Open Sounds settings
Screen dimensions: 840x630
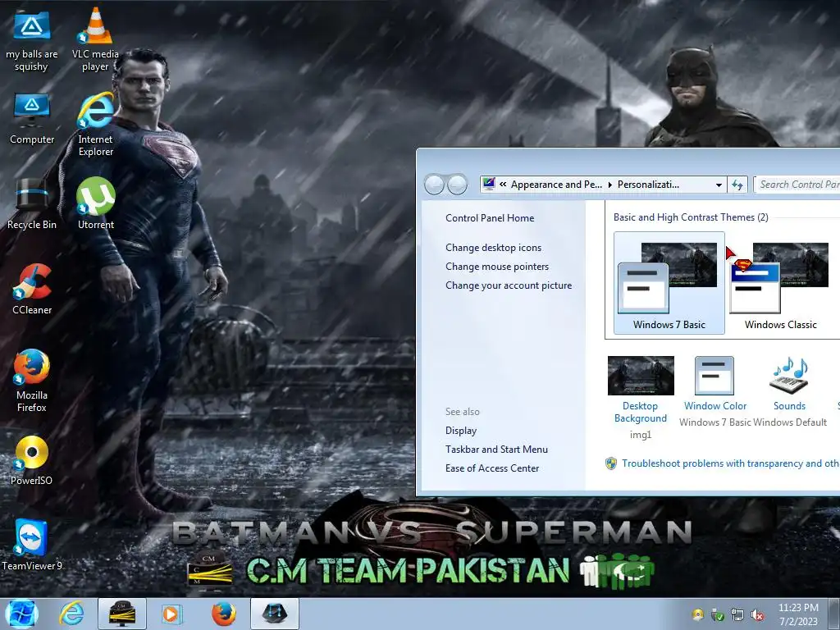pyautogui.click(x=790, y=391)
